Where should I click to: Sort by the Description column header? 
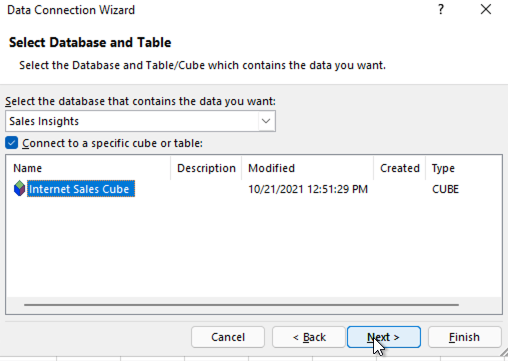(x=206, y=168)
